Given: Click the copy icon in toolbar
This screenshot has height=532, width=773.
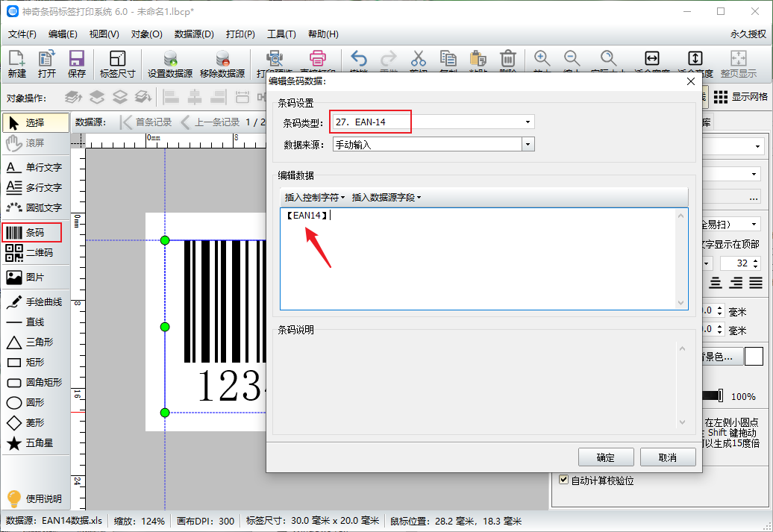Looking at the screenshot, I should 448,59.
